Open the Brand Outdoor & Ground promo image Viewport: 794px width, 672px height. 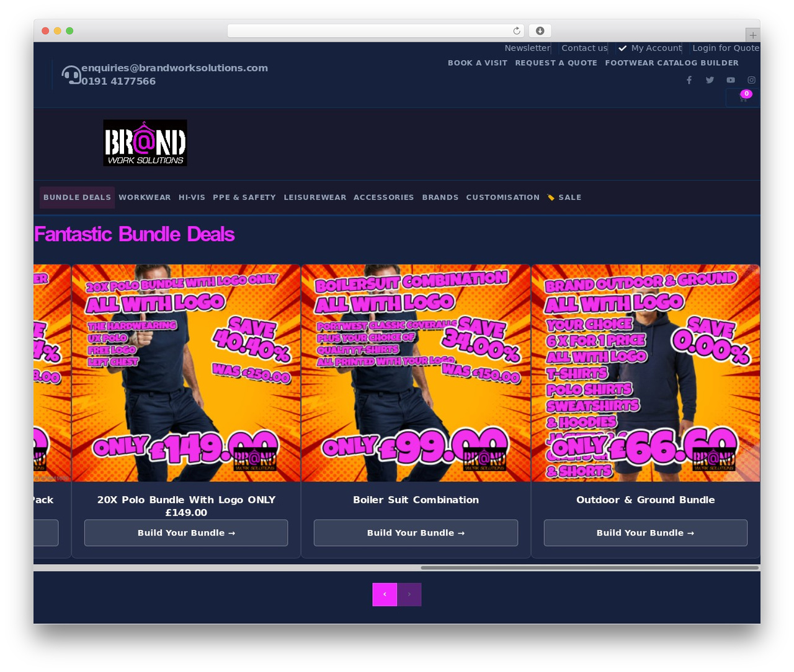point(646,373)
